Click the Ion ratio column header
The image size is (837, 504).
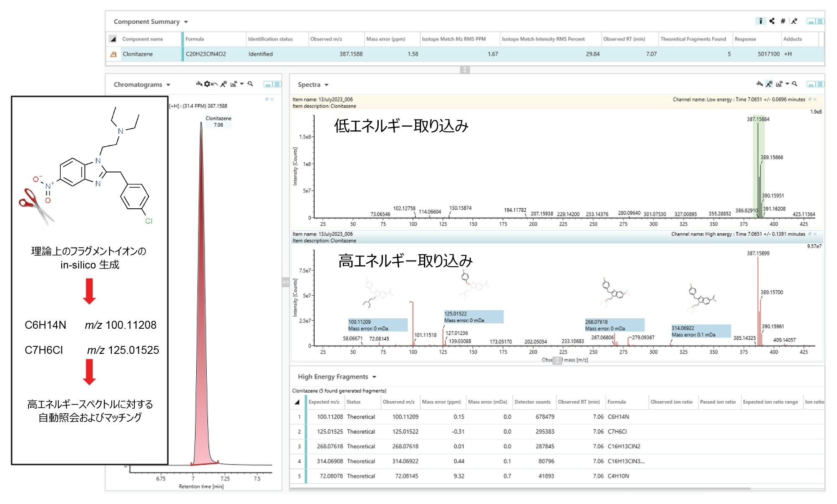pyautogui.click(x=814, y=402)
